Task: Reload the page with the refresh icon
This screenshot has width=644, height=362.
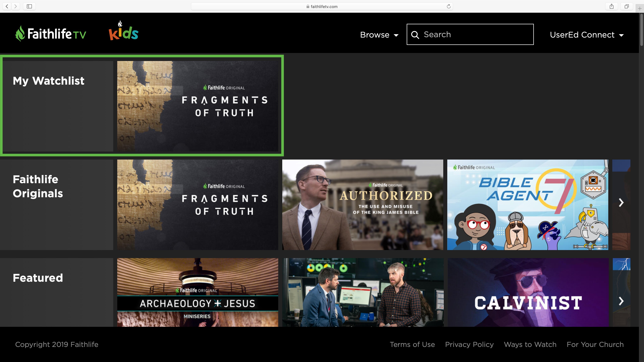Action: click(x=449, y=6)
